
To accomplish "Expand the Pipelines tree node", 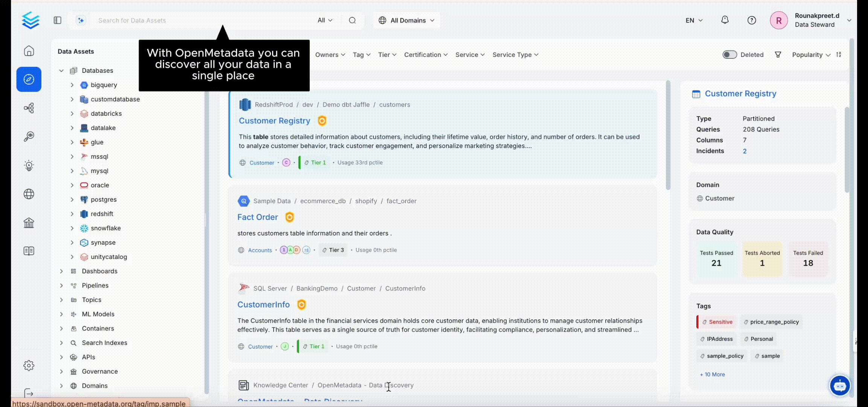I will click(x=61, y=285).
